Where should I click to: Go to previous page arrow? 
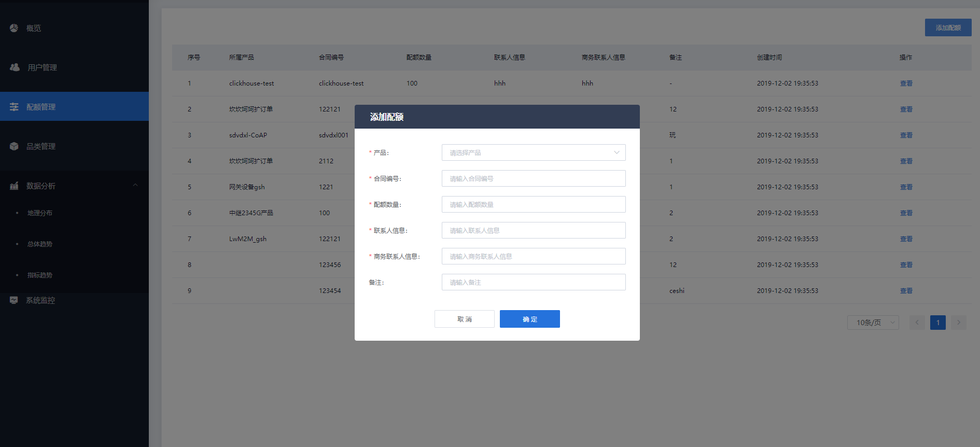(917, 323)
